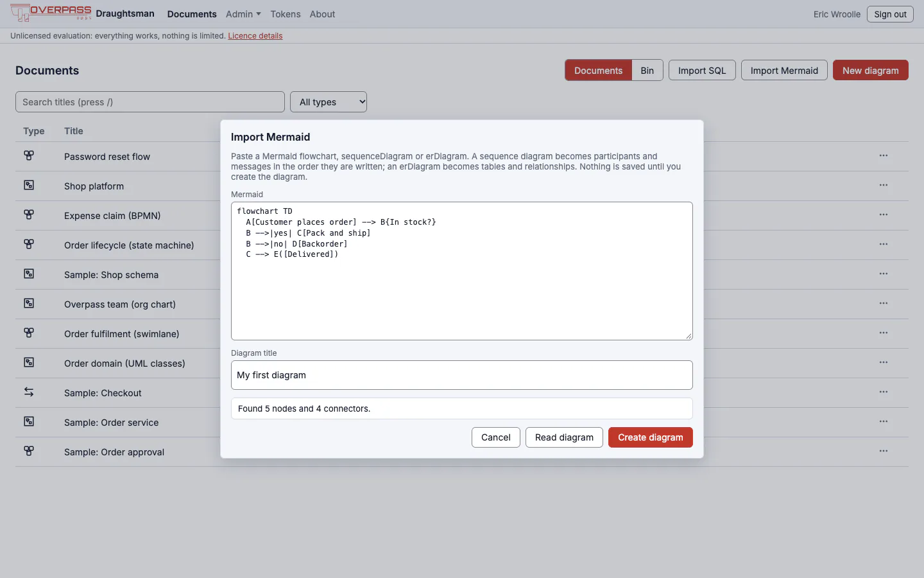Switch to the Bin tab

click(x=647, y=70)
